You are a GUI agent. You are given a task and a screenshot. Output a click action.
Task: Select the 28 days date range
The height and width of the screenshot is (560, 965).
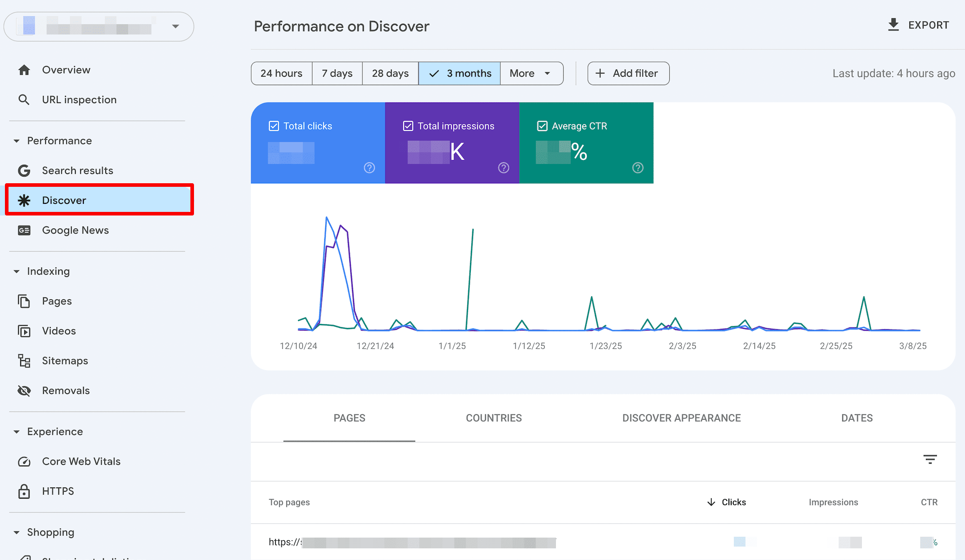coord(389,73)
